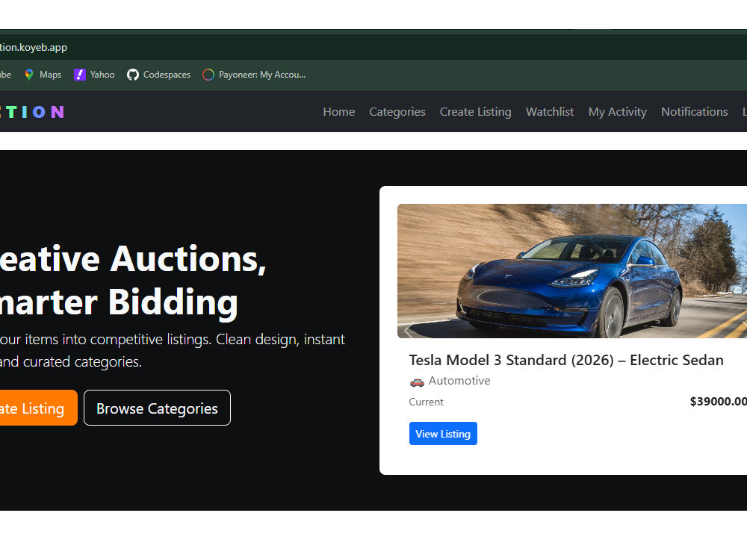Open My Activity in navbar
Image resolution: width=747 pixels, height=560 pixels.
tap(618, 112)
